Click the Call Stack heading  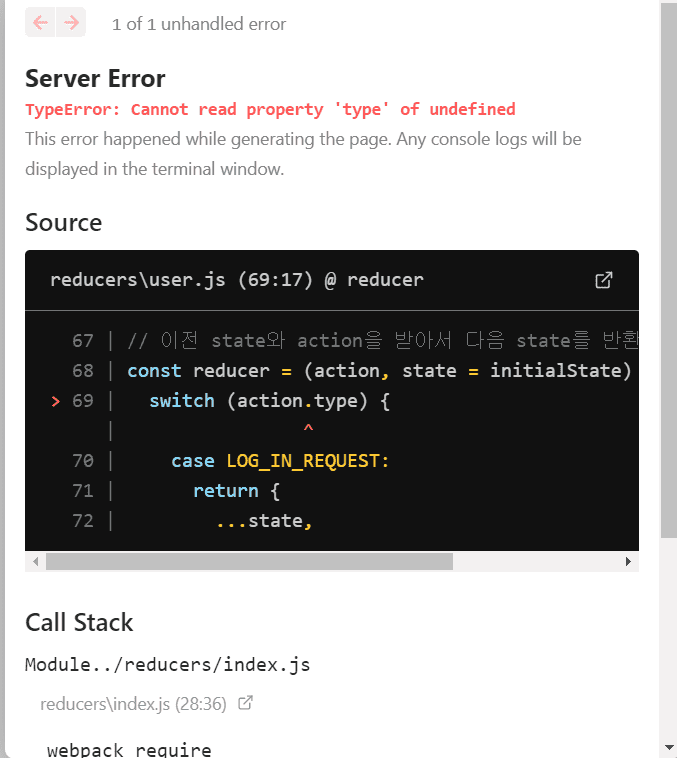(79, 622)
